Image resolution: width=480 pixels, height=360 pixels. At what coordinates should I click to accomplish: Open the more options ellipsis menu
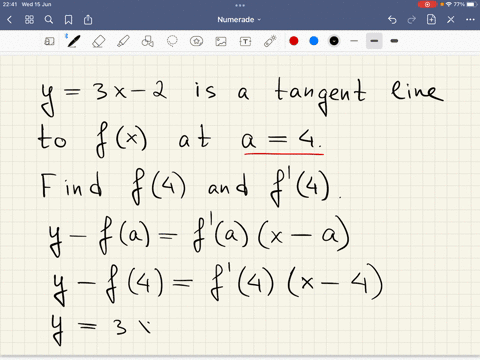pos(470,20)
